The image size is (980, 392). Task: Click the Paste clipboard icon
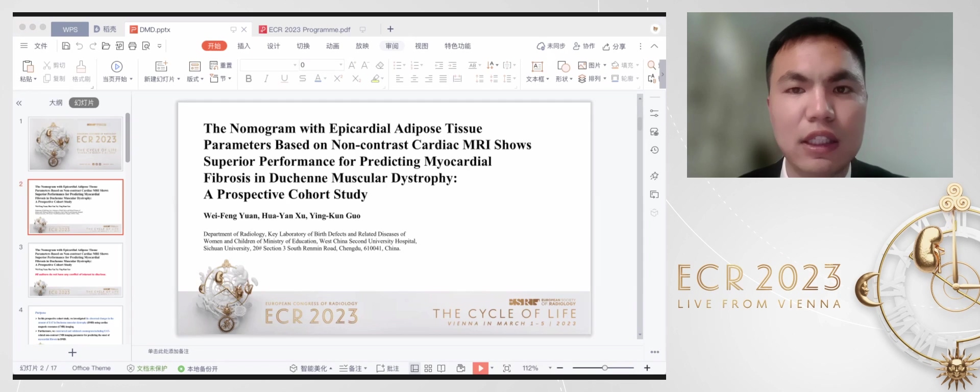[28, 66]
